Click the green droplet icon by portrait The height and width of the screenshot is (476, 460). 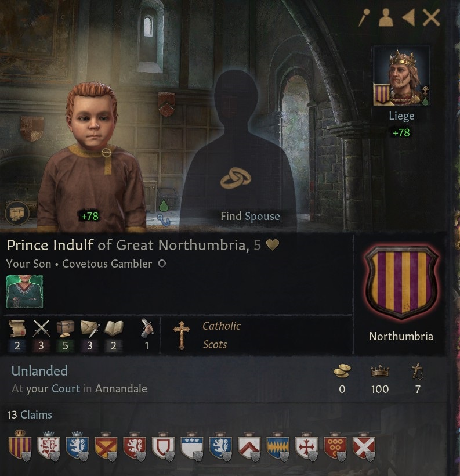[x=164, y=206]
